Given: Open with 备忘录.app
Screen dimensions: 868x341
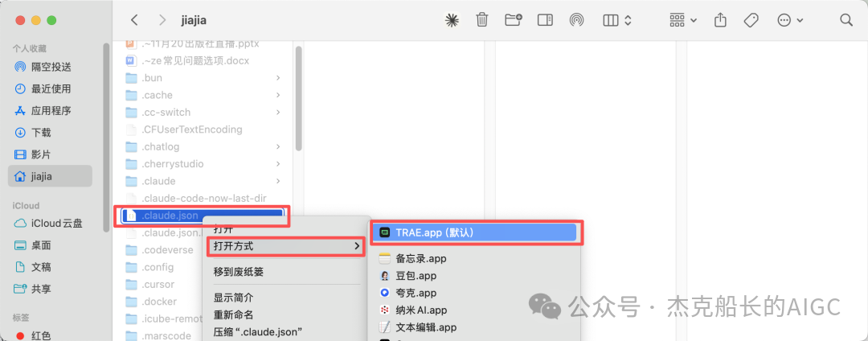Looking at the screenshot, I should click(x=475, y=258).
